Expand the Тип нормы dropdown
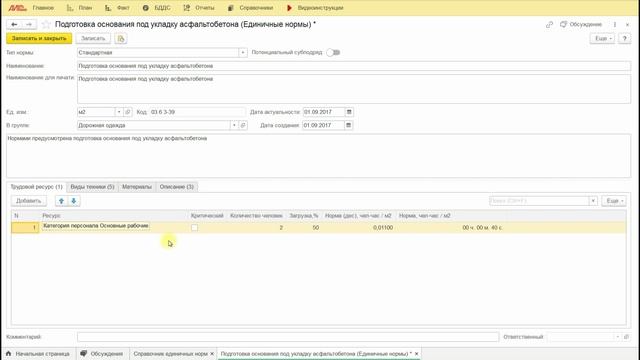640x360 pixels. pos(243,52)
